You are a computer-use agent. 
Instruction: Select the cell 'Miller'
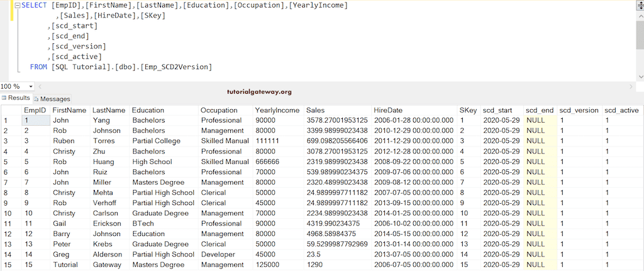point(109,182)
